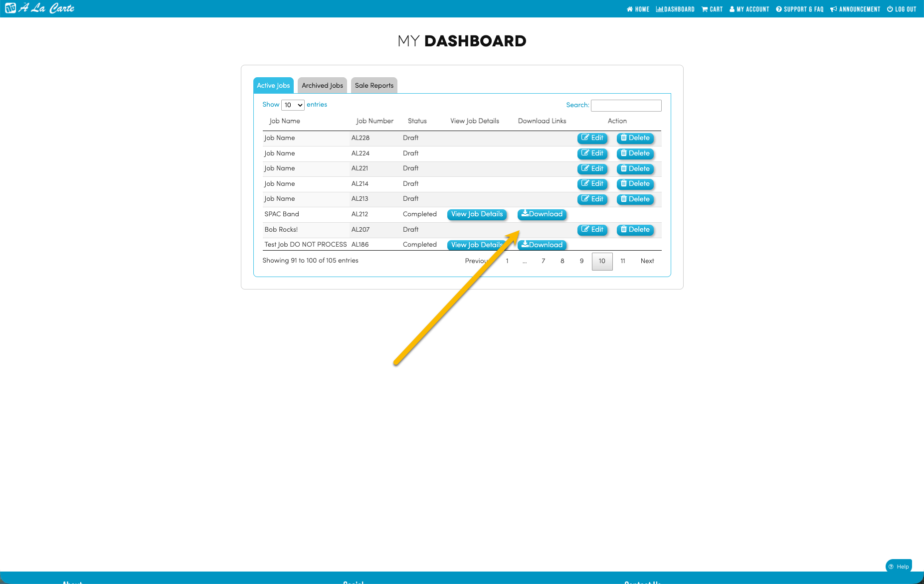Click the 'Test Job DO NOT PROCESS' name

pyautogui.click(x=305, y=245)
